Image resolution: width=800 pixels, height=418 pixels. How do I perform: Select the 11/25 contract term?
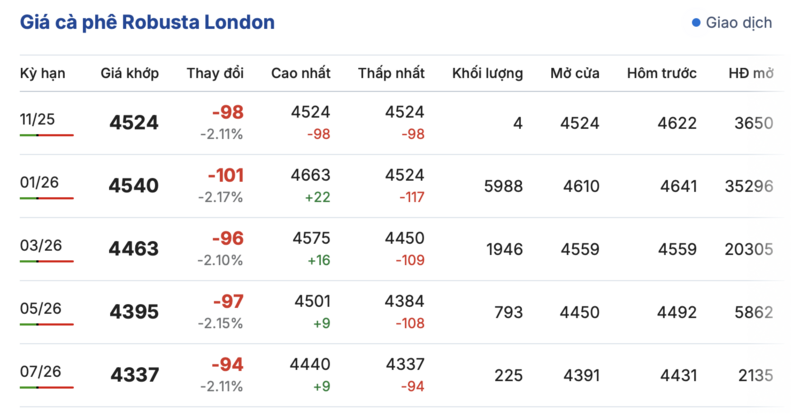click(38, 119)
